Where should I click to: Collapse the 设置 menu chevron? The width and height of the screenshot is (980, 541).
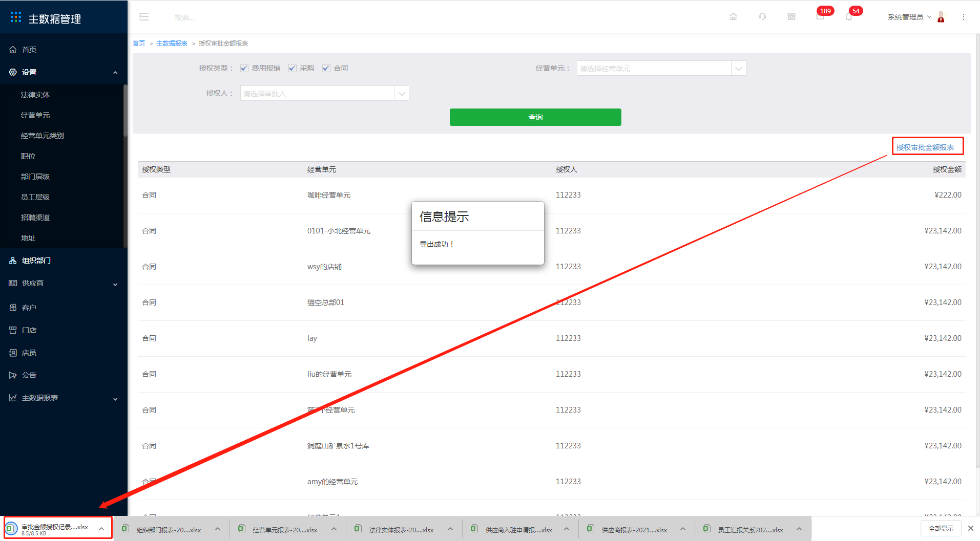115,73
